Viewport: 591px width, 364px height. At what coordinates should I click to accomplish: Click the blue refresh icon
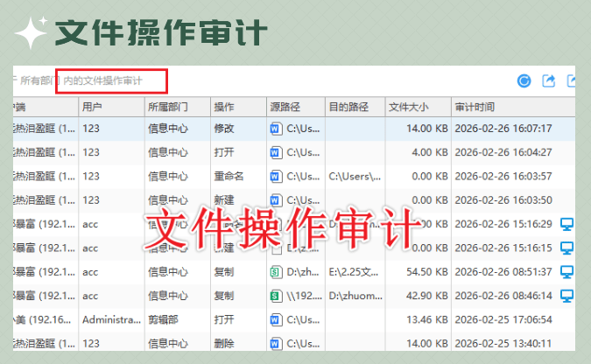tap(524, 80)
